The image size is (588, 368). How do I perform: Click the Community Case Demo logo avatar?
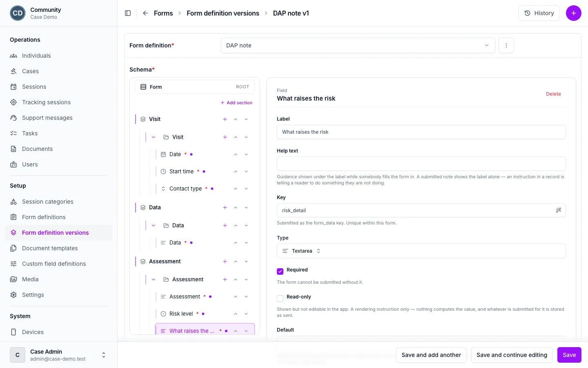(x=18, y=13)
